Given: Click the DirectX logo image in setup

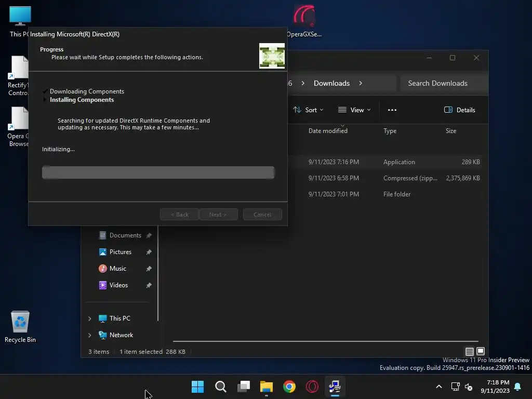Looking at the screenshot, I should [272, 56].
